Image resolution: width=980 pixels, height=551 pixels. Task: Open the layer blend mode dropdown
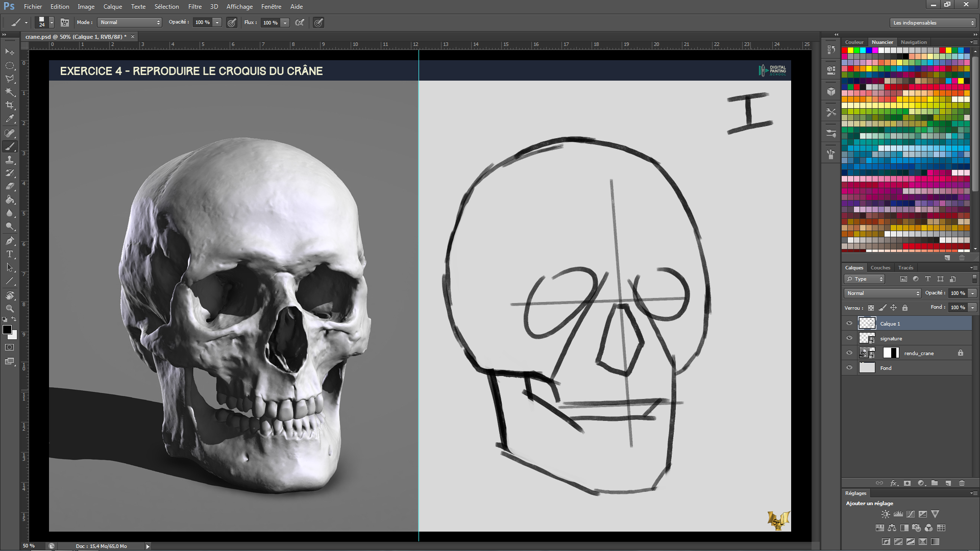[x=883, y=293]
